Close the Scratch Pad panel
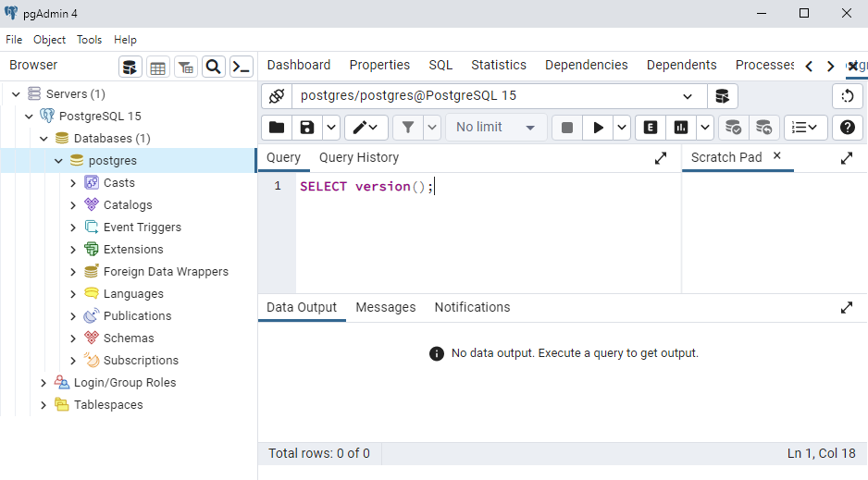Viewport: 868px width, 480px height. pos(777,156)
